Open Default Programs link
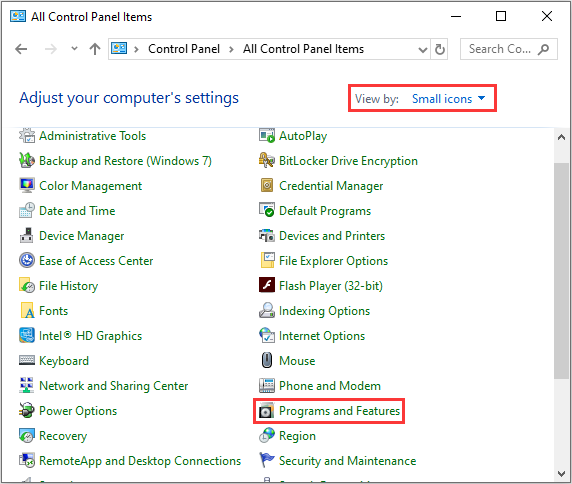This screenshot has width=572, height=484. point(325,211)
